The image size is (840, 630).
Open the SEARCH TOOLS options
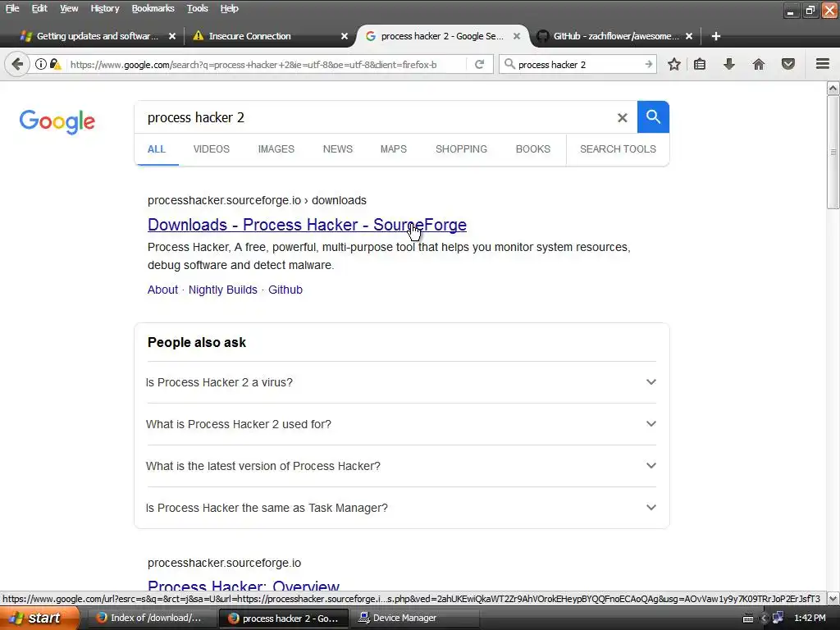(618, 149)
